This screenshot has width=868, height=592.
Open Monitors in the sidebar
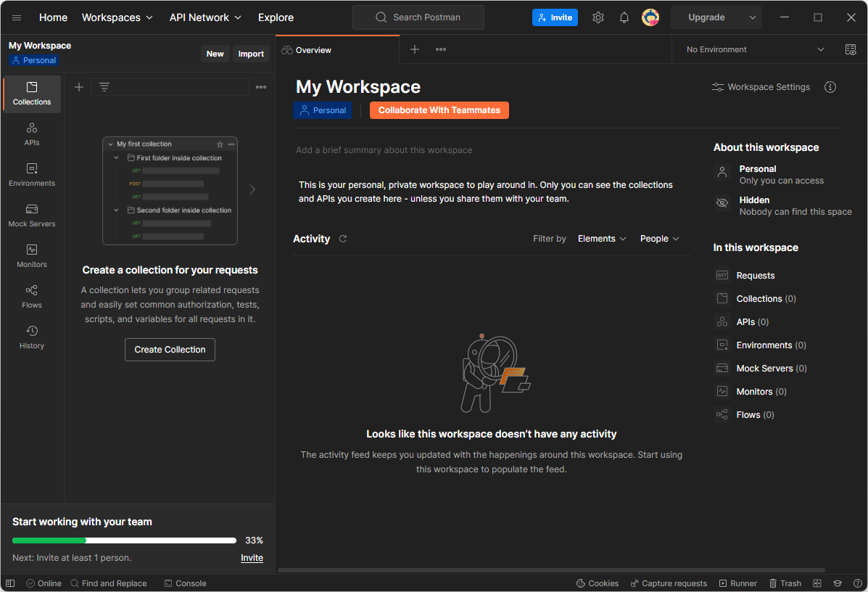32,256
